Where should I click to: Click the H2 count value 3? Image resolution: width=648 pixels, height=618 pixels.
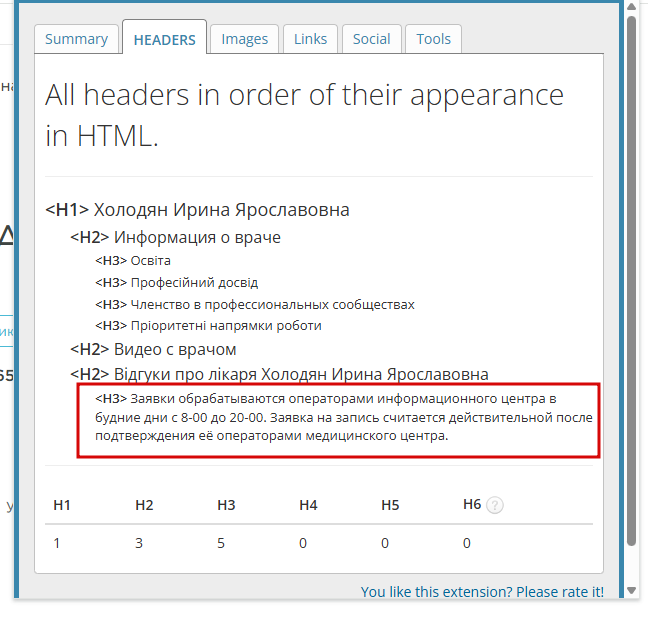pos(139,543)
